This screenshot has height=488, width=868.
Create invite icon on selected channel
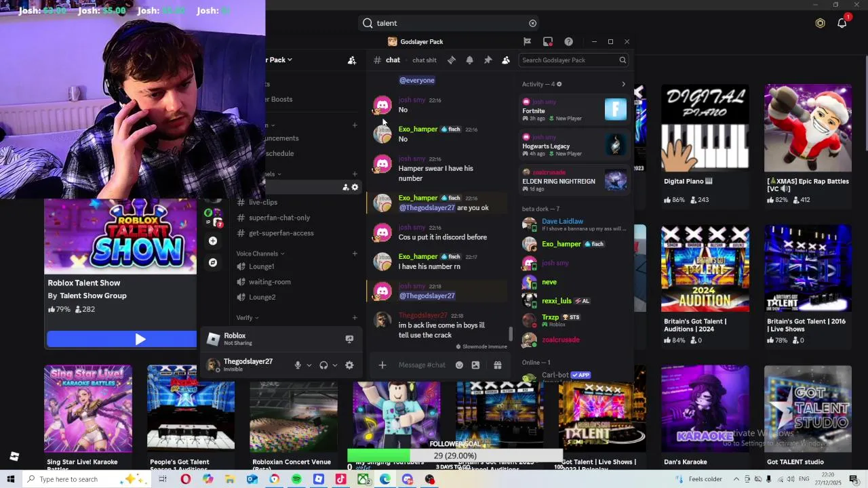tap(346, 187)
